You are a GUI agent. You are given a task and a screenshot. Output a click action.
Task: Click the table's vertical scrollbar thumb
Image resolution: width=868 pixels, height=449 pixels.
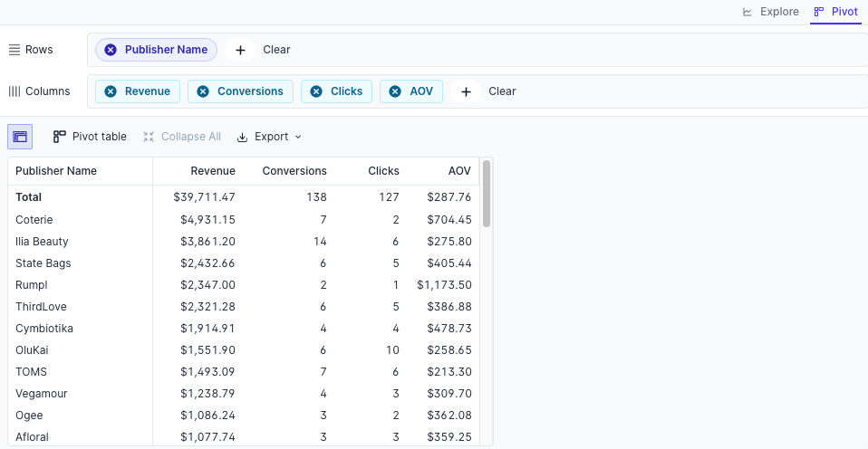487,194
